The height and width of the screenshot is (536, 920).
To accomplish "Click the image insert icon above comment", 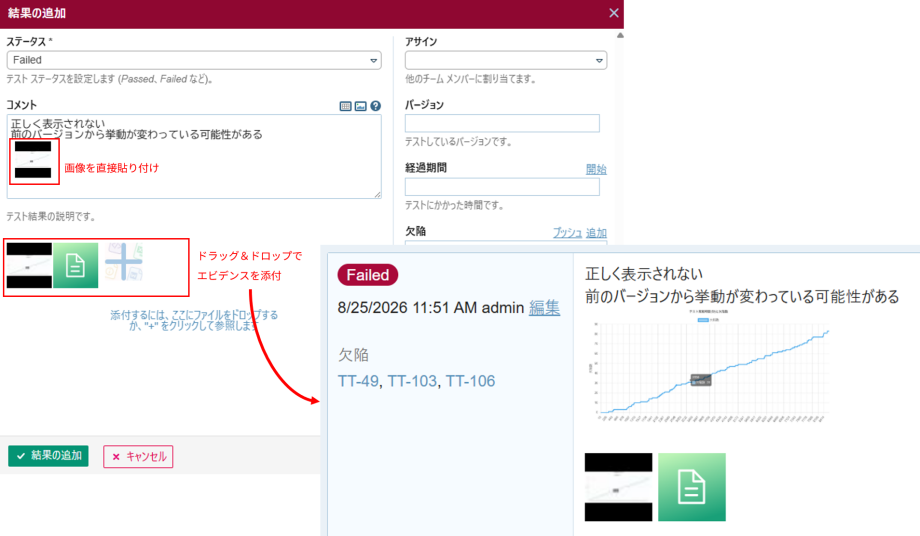I will (x=360, y=106).
